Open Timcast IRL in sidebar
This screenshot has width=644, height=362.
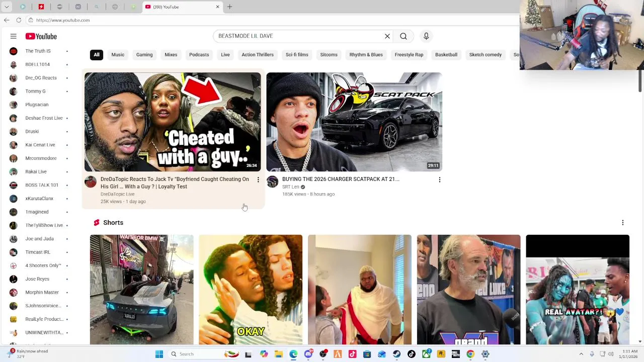pos(39,252)
